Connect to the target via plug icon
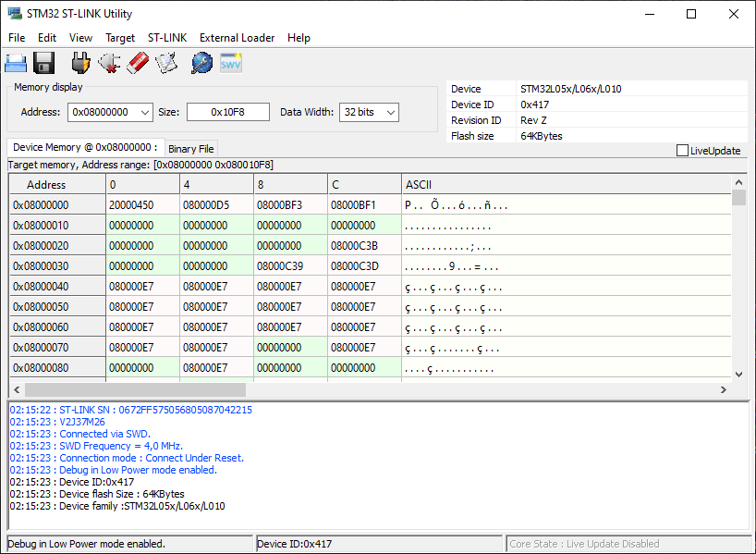 tap(81, 63)
